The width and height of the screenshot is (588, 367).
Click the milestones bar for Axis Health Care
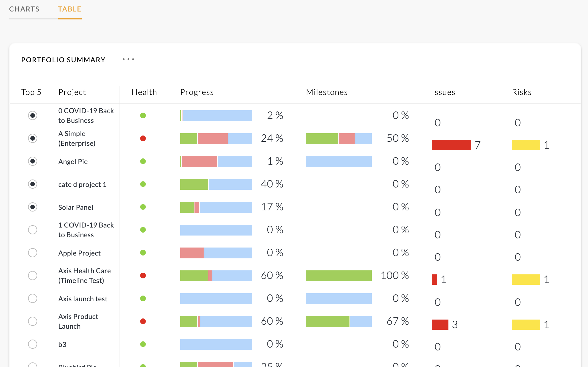(x=339, y=276)
